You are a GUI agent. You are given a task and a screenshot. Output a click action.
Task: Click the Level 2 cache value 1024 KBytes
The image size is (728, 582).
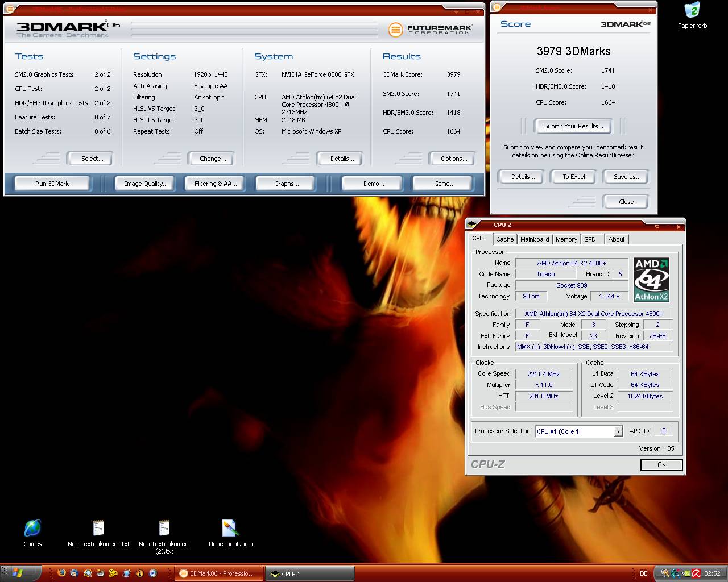[x=645, y=396]
